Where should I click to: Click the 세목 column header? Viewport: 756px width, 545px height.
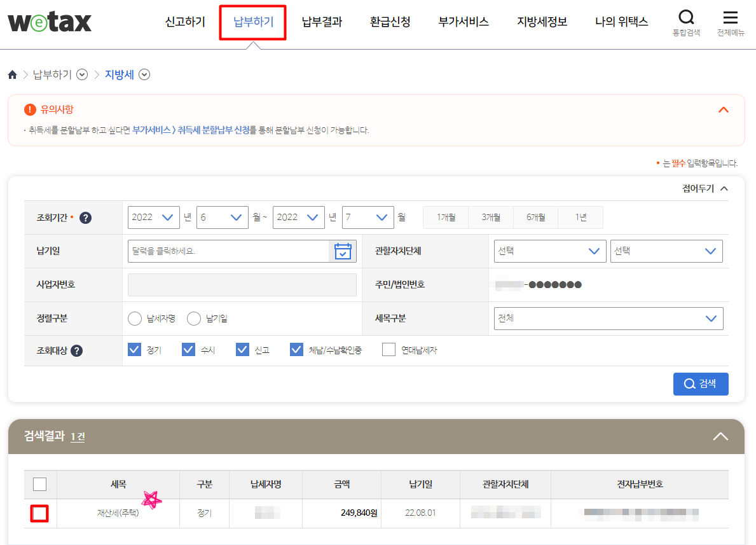point(118,484)
